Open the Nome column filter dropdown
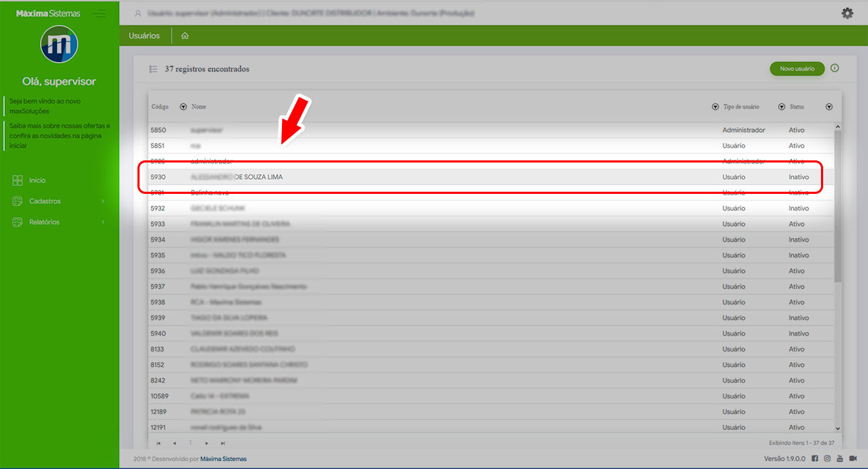Viewport: 868px width, 469px height. click(x=715, y=107)
